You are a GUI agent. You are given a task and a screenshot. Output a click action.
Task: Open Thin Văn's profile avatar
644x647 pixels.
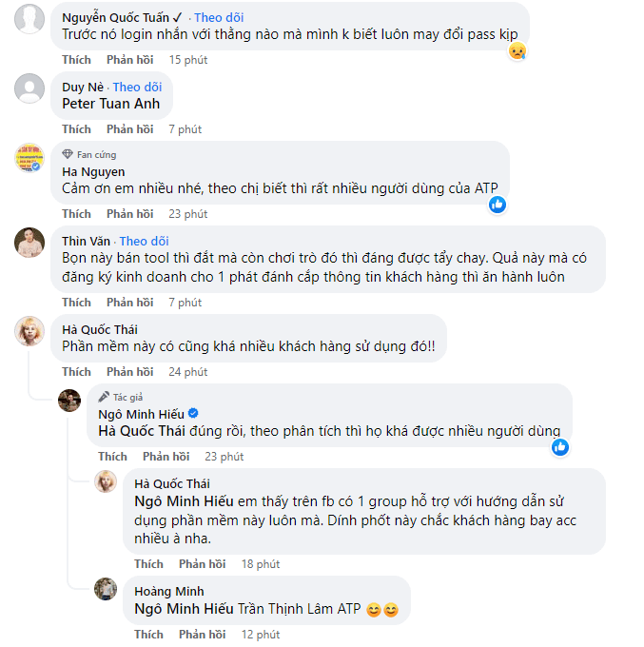click(x=29, y=243)
